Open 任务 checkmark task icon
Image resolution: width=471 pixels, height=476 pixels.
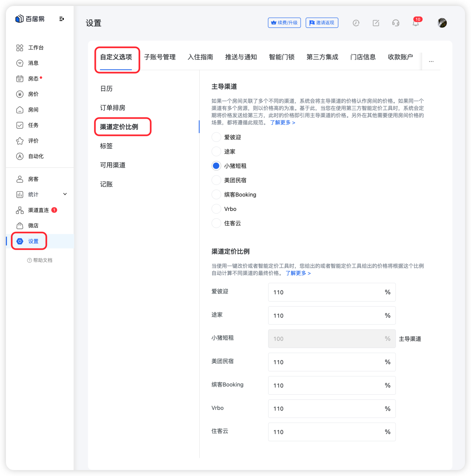[x=20, y=125]
